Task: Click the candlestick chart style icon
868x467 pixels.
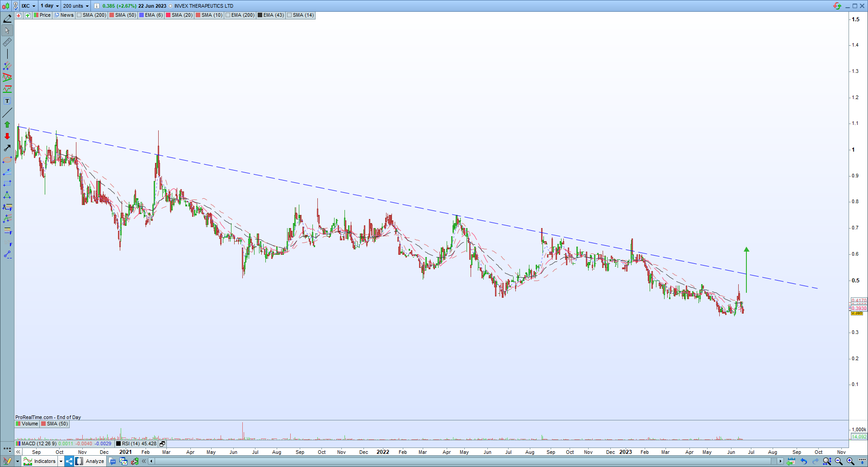Action: click(x=6, y=6)
